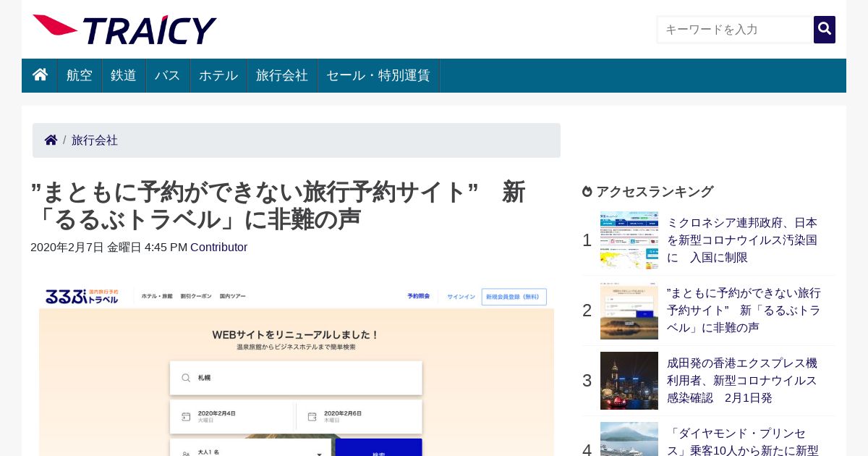Open ranking link まともに予約ができない article

click(744, 311)
